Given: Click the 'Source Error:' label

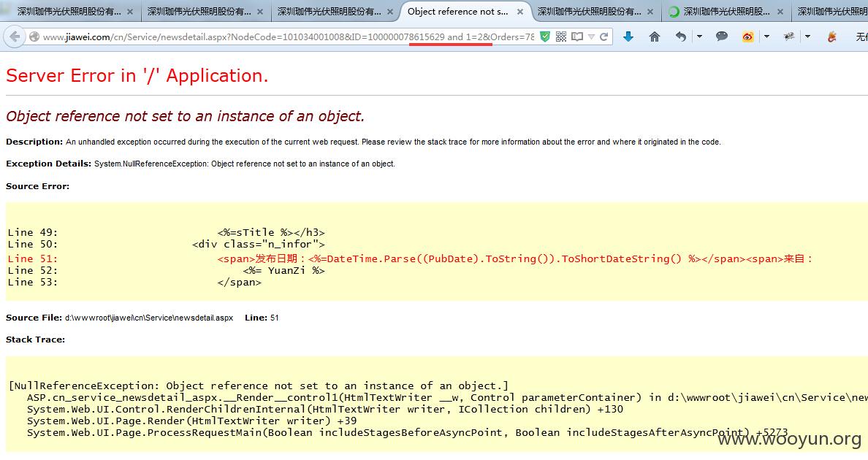Looking at the screenshot, I should coord(38,186).
